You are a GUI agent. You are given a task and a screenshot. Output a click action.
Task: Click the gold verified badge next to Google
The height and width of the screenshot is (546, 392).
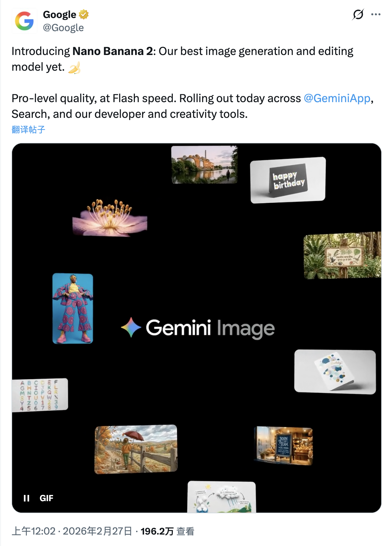pyautogui.click(x=84, y=14)
